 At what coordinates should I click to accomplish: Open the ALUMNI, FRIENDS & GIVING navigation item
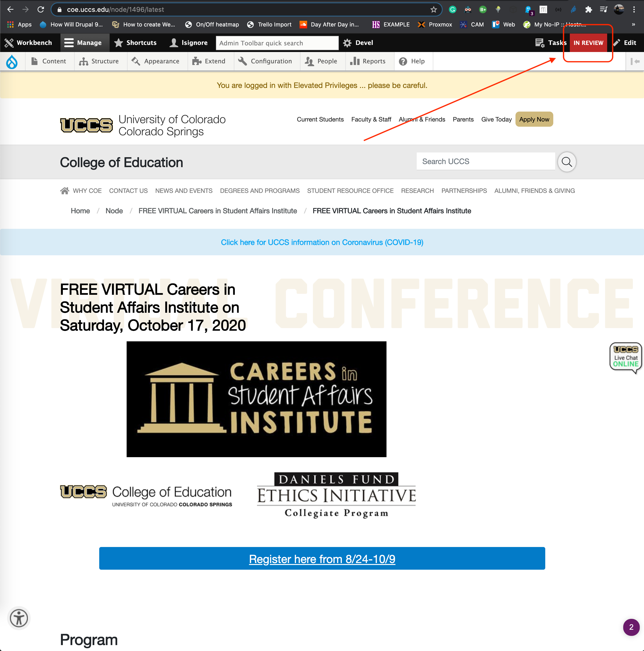[x=535, y=191]
